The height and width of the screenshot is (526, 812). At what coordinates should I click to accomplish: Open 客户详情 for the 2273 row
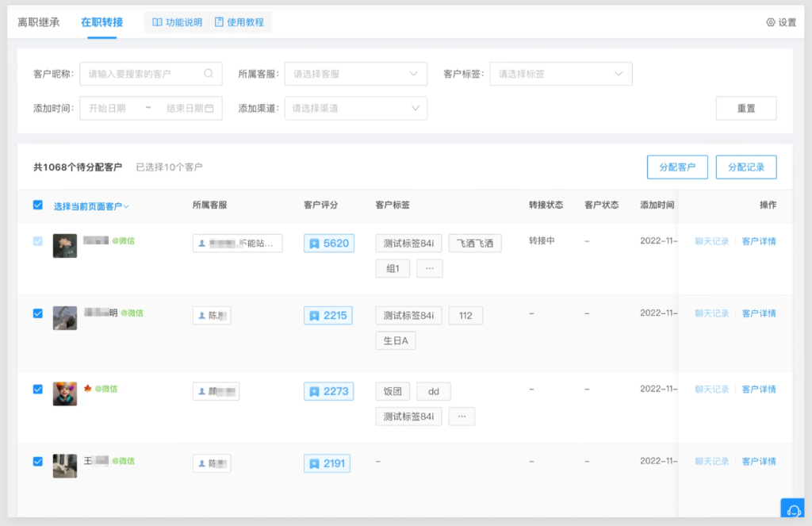(x=759, y=390)
